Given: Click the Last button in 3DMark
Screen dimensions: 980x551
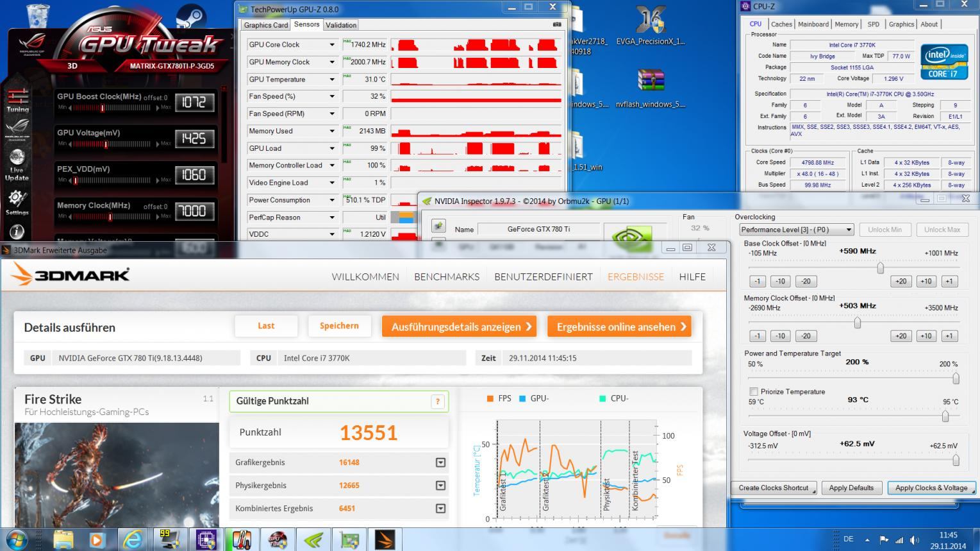Looking at the screenshot, I should coord(266,326).
